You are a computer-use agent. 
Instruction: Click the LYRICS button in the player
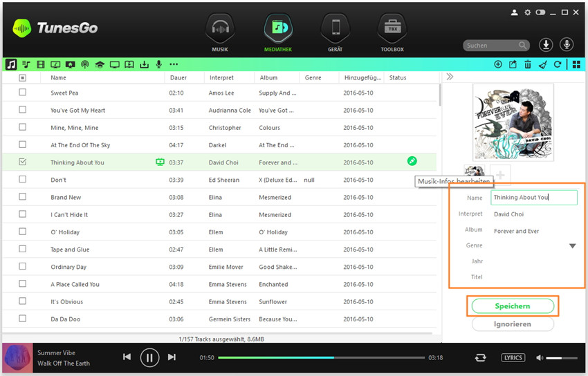coord(513,357)
